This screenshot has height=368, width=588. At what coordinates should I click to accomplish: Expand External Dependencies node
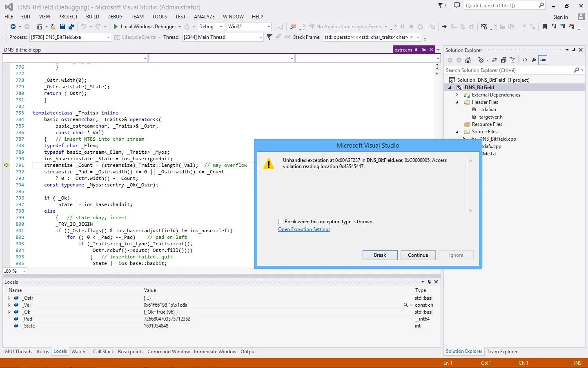(457, 95)
